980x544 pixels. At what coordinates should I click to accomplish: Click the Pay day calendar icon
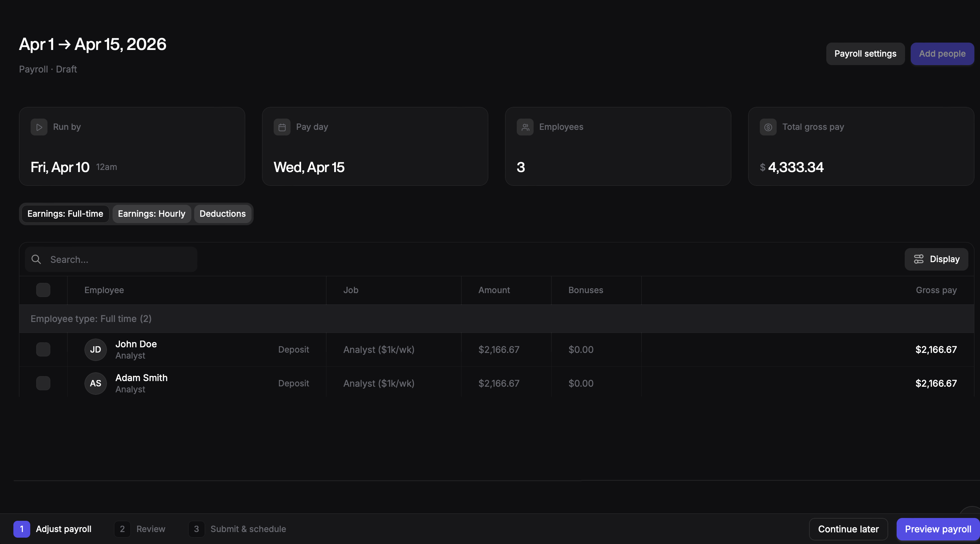tap(282, 127)
